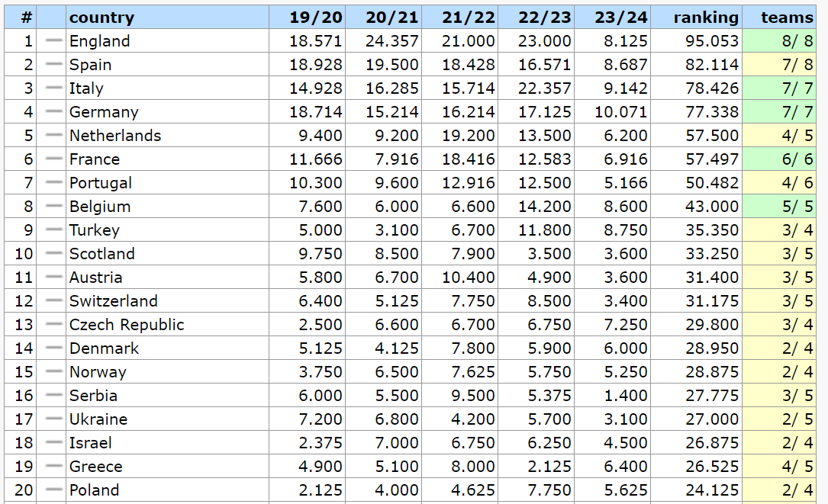Click the 'ranking' column header
The height and width of the screenshot is (504, 828).
click(x=707, y=18)
